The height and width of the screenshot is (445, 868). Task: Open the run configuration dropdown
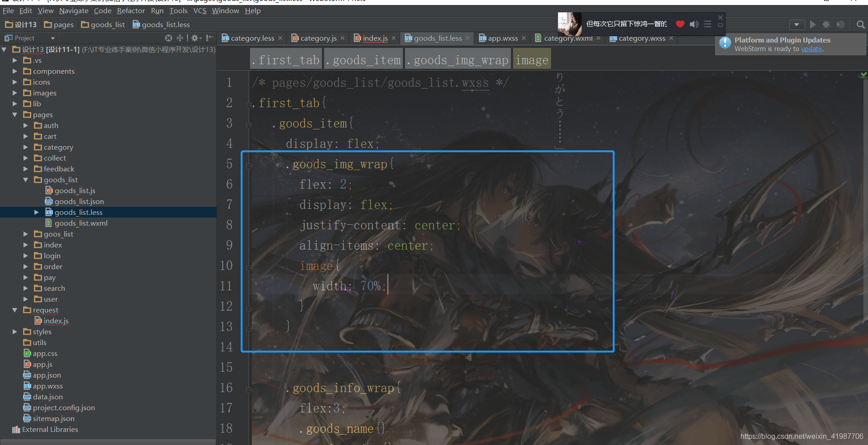click(x=797, y=24)
